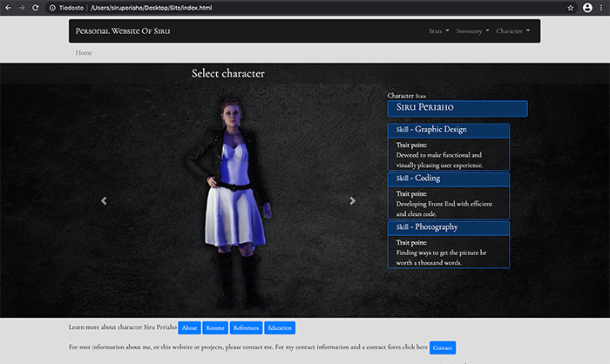Screen dimensions: 610x364
Task: Open the References button
Action: point(246,328)
